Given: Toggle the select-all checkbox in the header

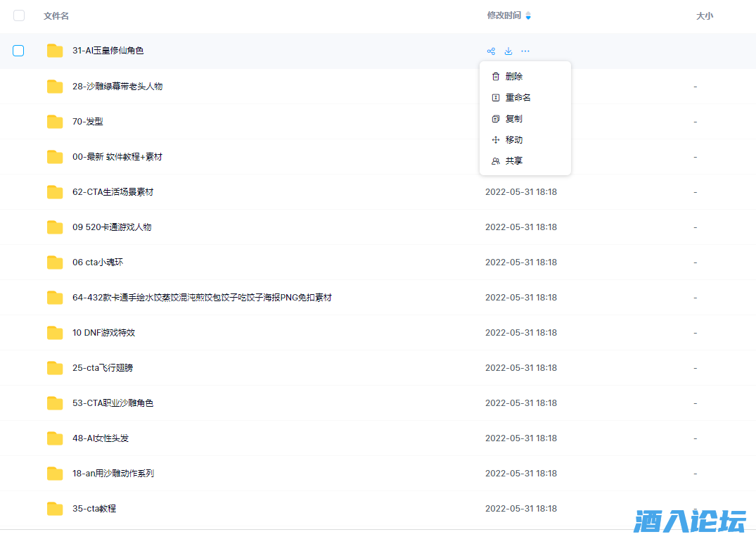Looking at the screenshot, I should pos(18,15).
